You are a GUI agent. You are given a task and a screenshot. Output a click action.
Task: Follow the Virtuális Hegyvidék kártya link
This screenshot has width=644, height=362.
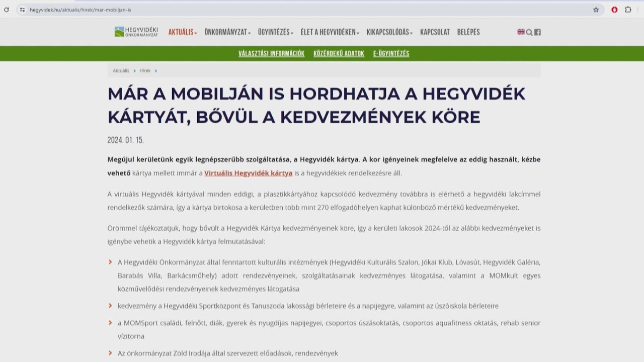248,173
